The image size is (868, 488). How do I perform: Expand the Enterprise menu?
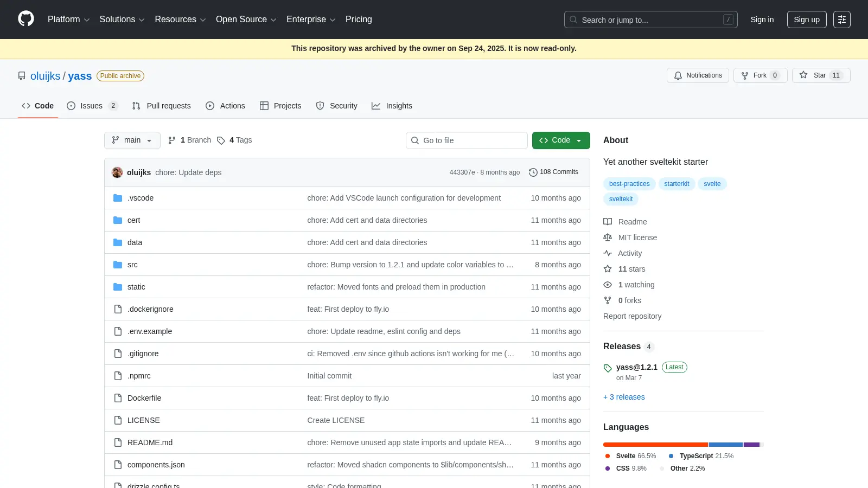311,20
